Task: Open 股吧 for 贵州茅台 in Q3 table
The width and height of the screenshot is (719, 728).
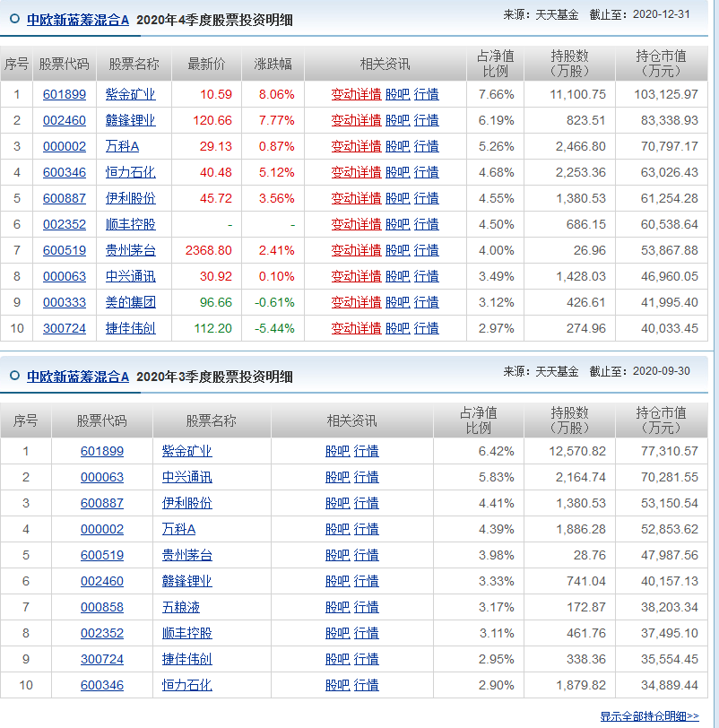Action: click(x=337, y=555)
